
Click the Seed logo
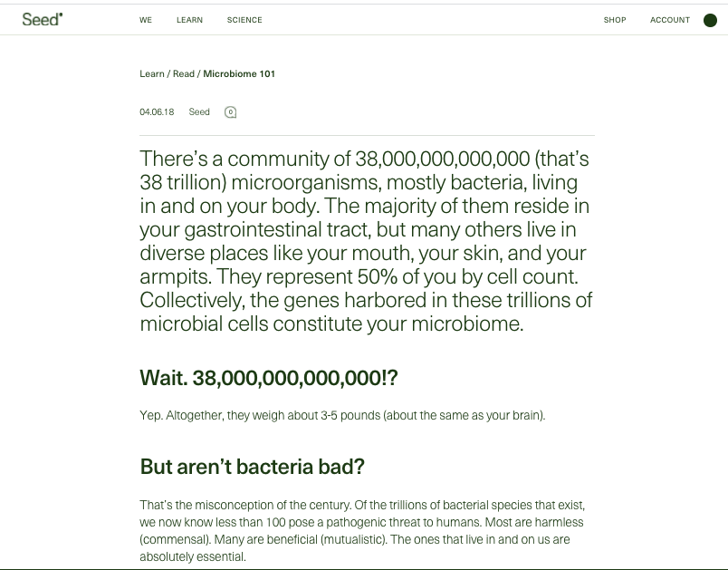(42, 19)
